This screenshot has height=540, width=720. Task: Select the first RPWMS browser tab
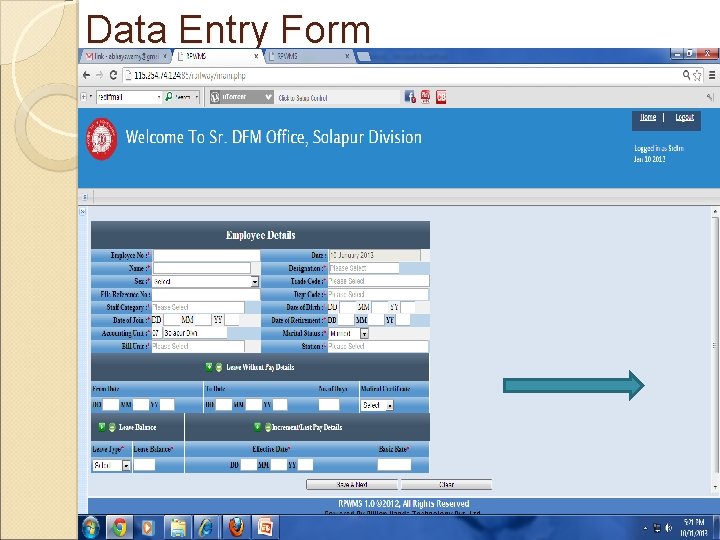pos(217,56)
